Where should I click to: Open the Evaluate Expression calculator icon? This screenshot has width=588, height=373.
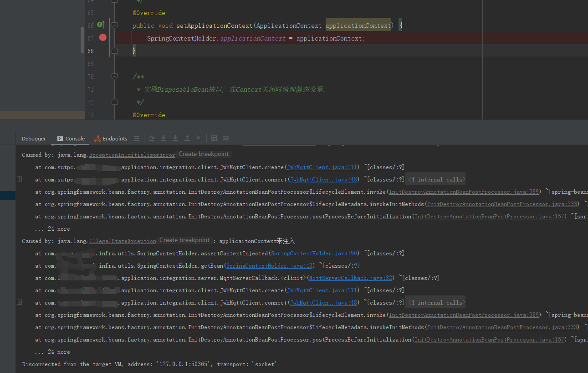[214, 138]
